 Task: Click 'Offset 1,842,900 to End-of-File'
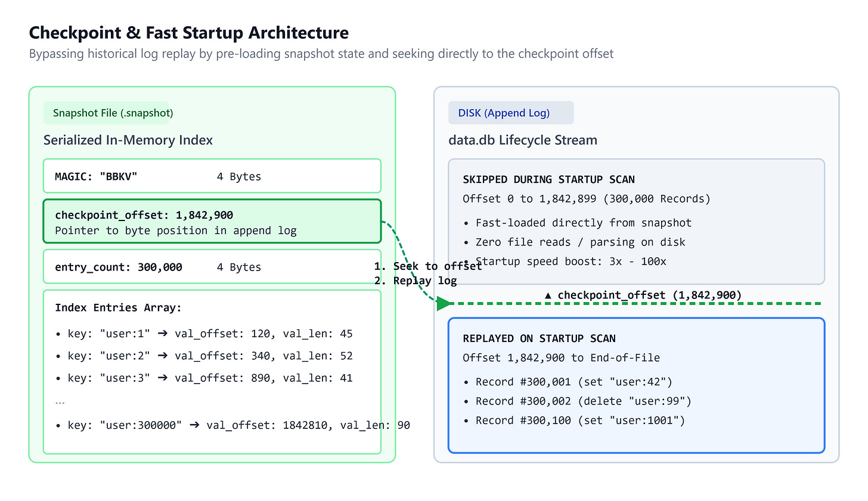pos(562,358)
